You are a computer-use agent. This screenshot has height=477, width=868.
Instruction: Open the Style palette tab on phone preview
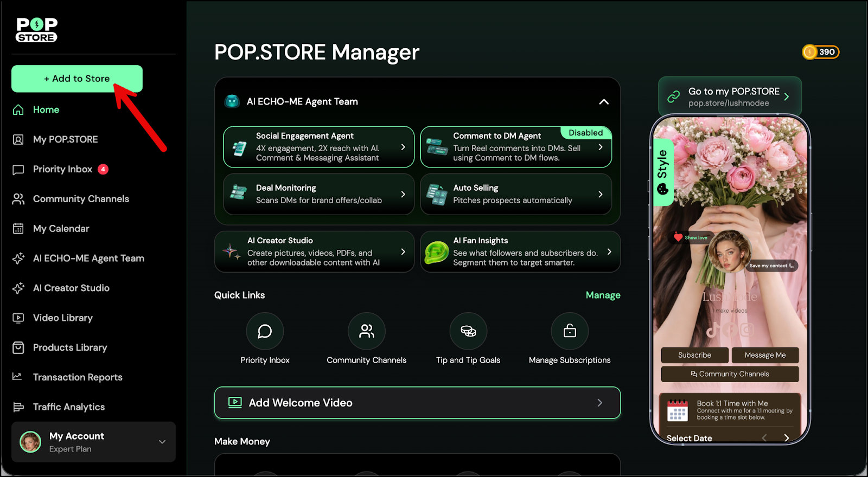point(662,172)
